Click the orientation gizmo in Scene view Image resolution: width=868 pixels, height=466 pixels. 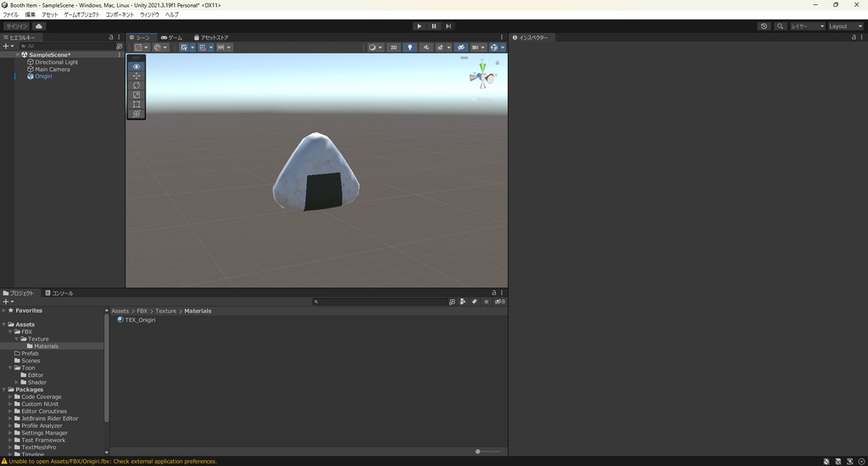click(x=482, y=76)
